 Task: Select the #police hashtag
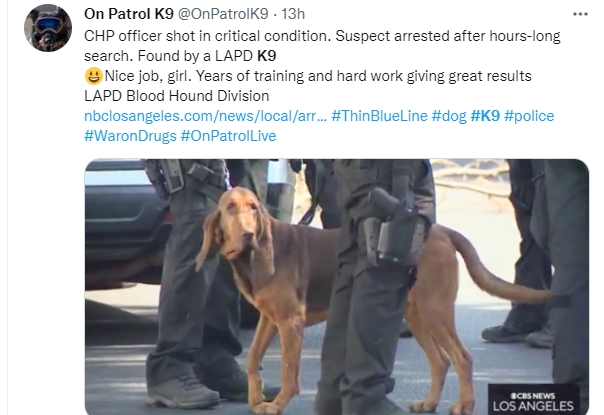pos(529,116)
